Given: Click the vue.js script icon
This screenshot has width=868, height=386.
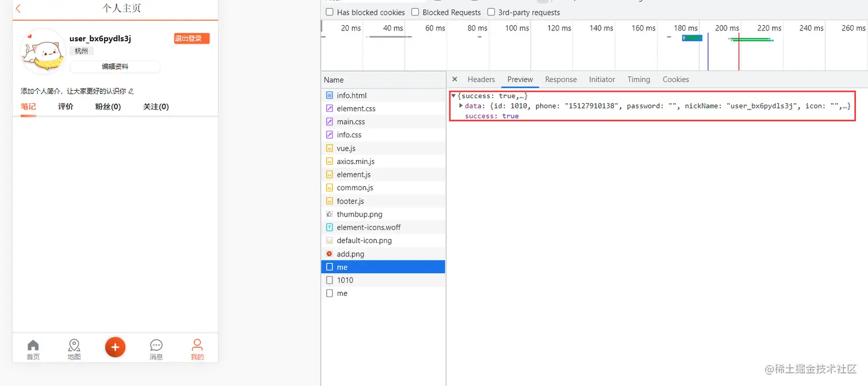Looking at the screenshot, I should pyautogui.click(x=330, y=148).
